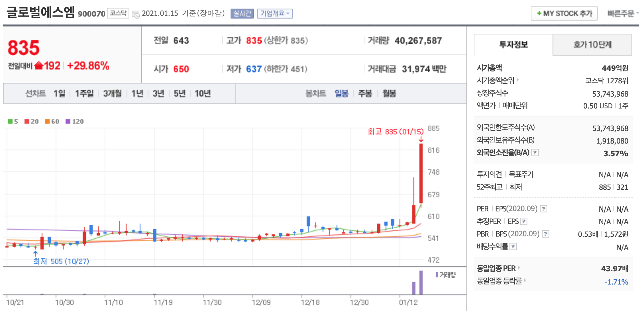Click the red 20-day moving average swatch
The image size is (644, 311).
click(27, 121)
